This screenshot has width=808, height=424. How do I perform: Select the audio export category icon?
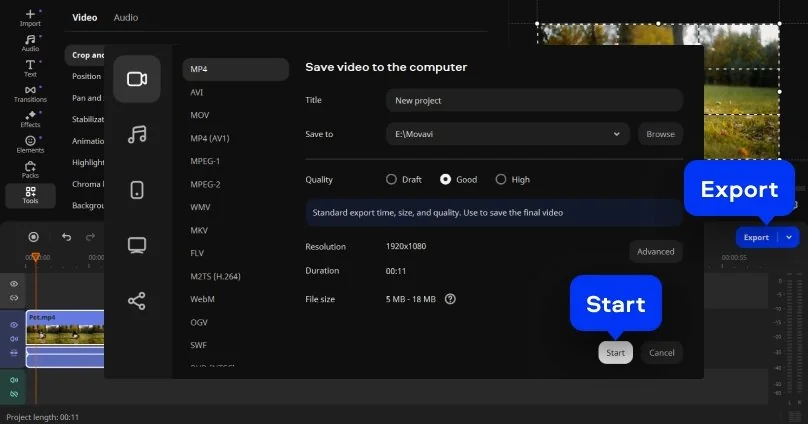137,134
